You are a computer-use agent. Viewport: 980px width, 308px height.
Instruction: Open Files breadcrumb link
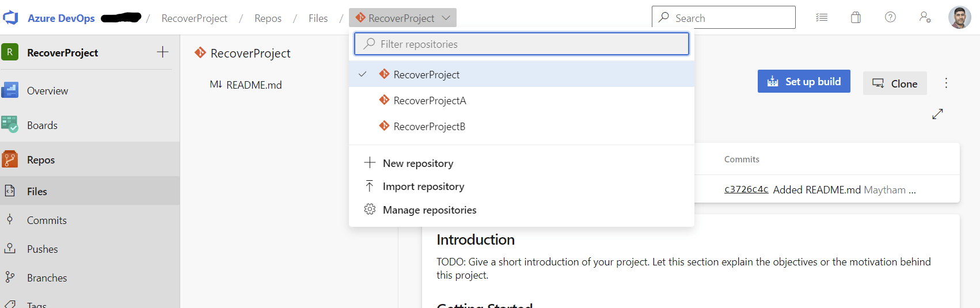tap(318, 18)
